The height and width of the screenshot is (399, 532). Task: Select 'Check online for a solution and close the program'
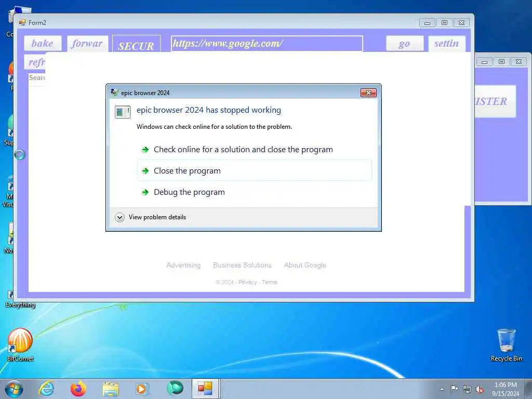(x=254, y=150)
